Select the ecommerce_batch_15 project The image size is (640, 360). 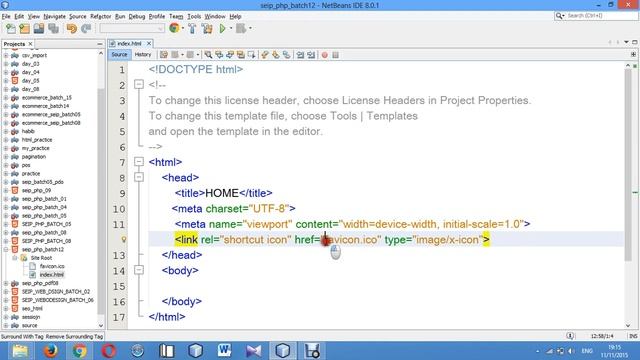point(47,98)
